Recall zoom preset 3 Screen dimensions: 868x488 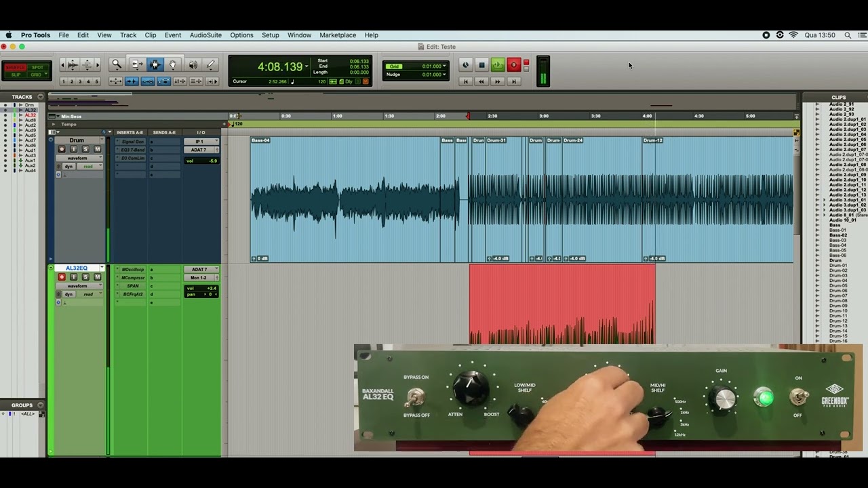coord(80,81)
